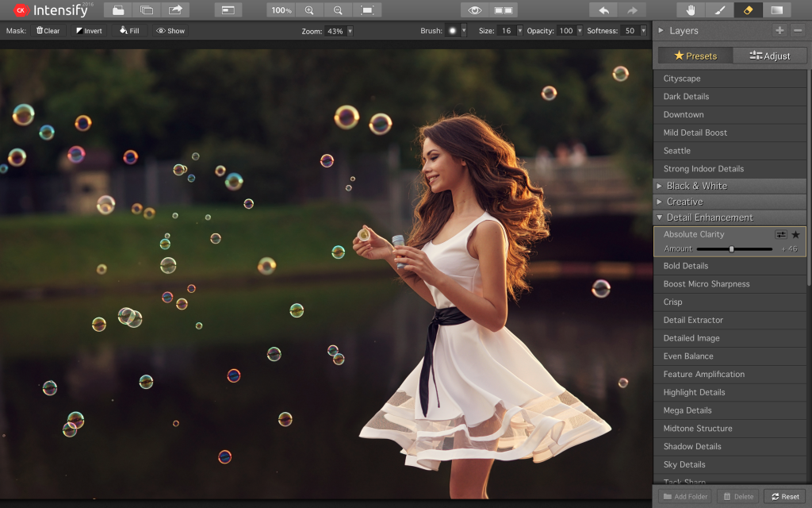Select the Eraser tool

coord(748,10)
